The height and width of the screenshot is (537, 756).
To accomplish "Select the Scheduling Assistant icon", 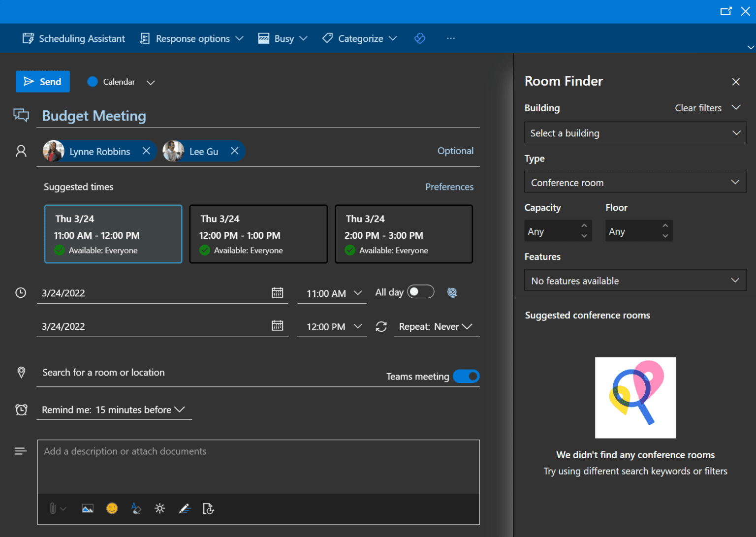I will [28, 38].
